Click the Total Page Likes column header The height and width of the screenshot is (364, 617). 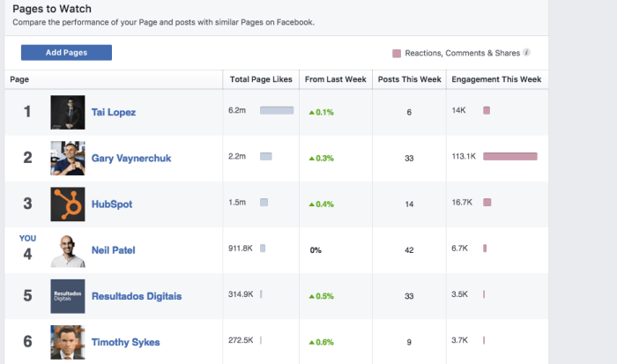261,79
